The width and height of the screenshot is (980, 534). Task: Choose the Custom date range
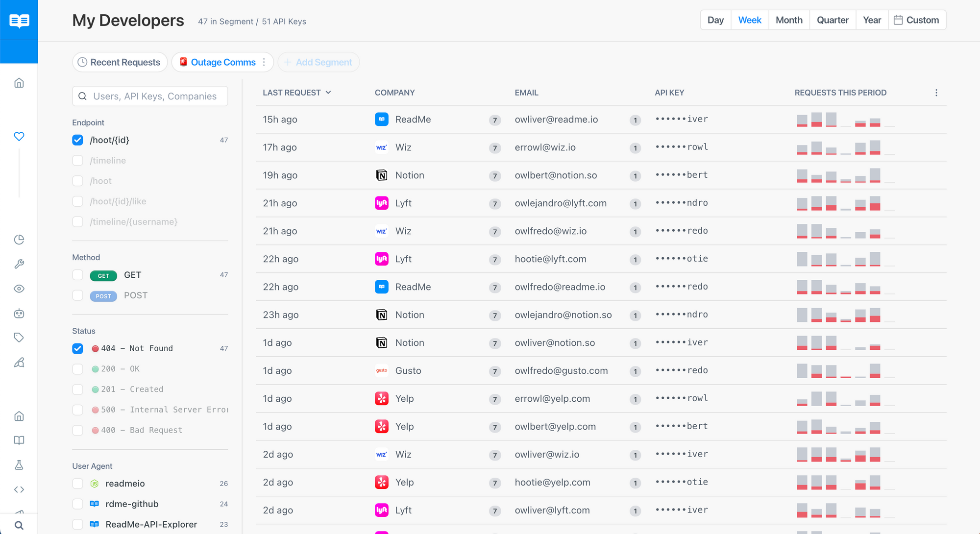[917, 20]
